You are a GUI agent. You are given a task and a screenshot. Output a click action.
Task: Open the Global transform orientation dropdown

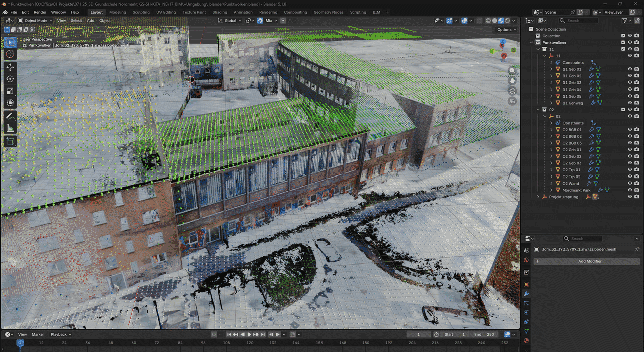point(229,21)
